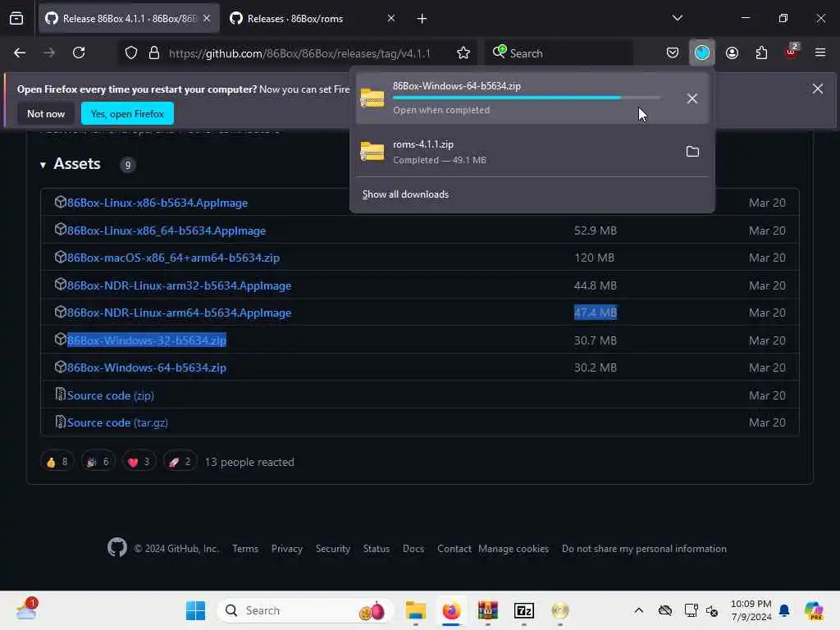Open the Status footer link
840x630 pixels.
tap(376, 549)
